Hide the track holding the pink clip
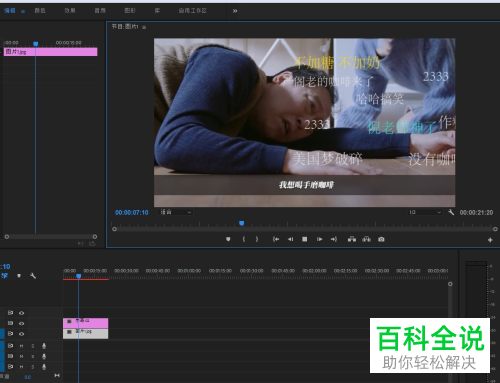 click(21, 323)
